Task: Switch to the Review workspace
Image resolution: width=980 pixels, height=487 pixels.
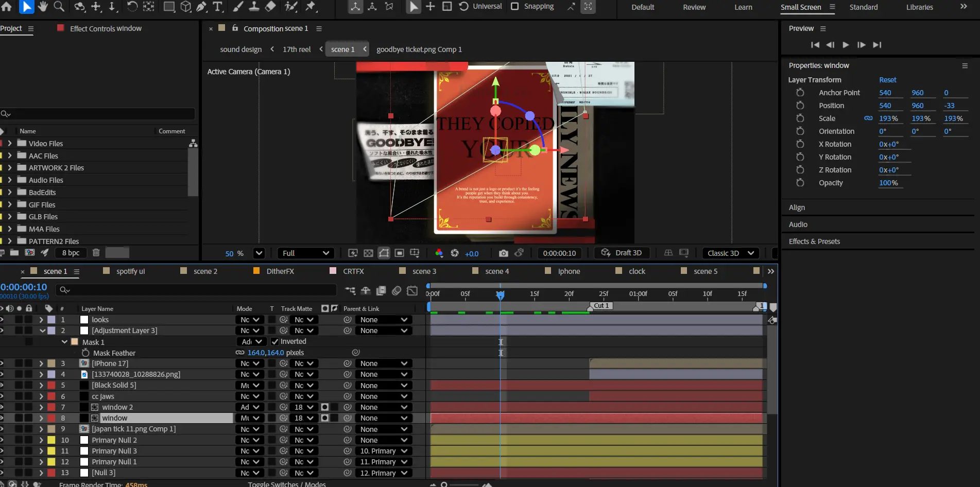Action: [694, 7]
